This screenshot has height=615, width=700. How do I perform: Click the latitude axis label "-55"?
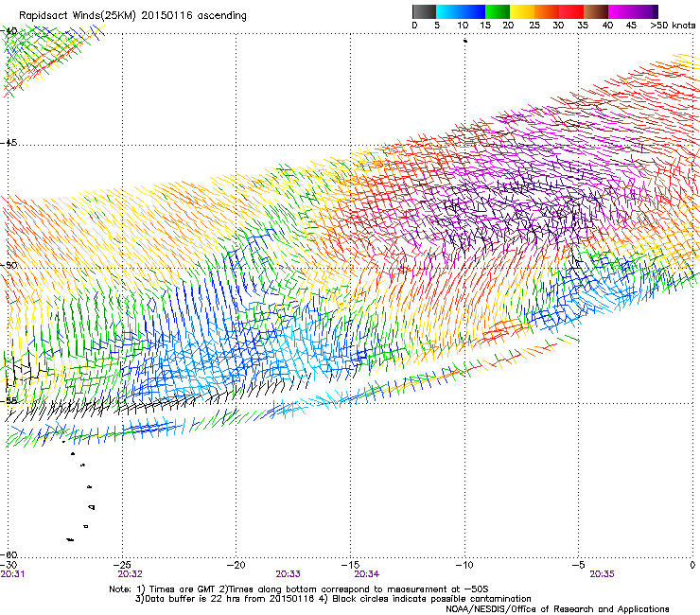[9, 401]
